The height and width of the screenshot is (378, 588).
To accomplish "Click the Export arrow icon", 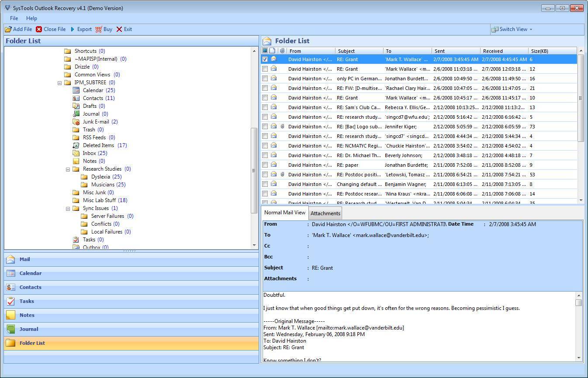I will pos(73,29).
